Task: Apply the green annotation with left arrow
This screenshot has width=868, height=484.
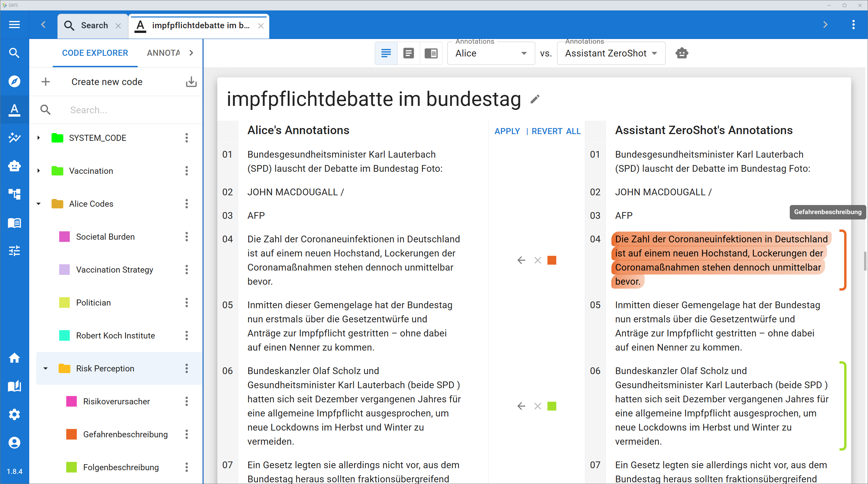Action: [521, 406]
